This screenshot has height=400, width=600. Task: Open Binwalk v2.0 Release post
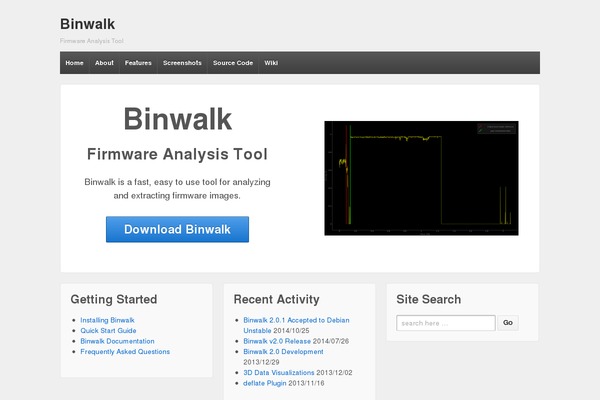coord(277,341)
